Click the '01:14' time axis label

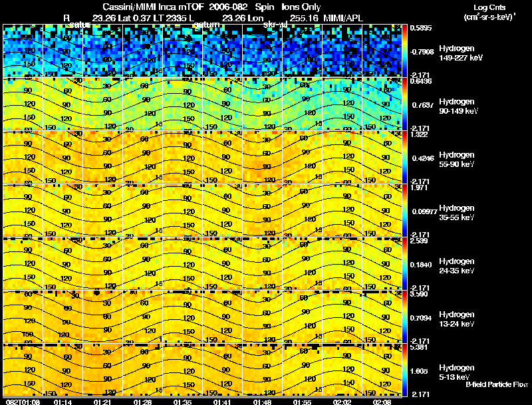(63, 402)
